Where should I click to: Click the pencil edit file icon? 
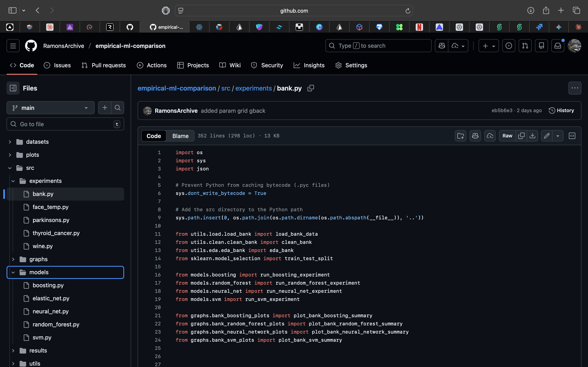tap(547, 136)
